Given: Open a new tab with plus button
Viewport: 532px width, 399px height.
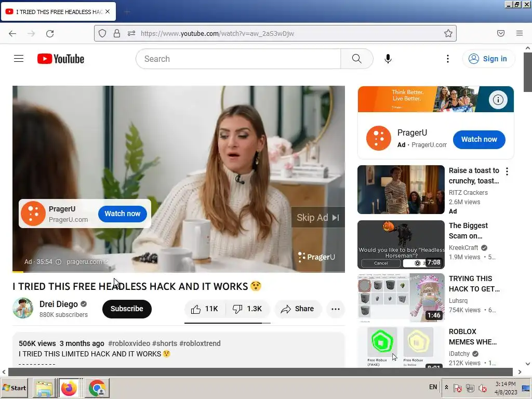Looking at the screenshot, I should (127, 12).
